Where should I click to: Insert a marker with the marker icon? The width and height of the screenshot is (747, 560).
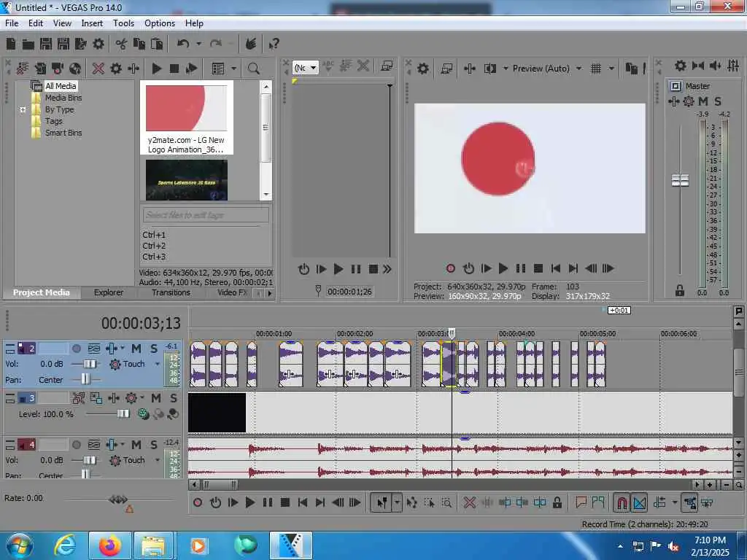point(581,502)
